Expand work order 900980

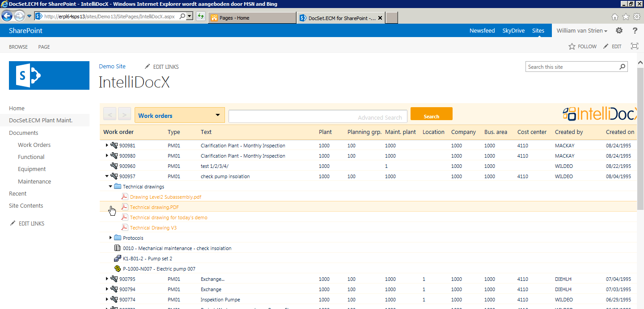(x=106, y=155)
